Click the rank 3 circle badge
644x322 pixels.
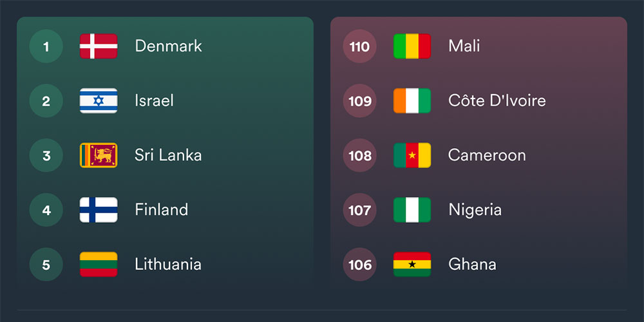pyautogui.click(x=46, y=155)
